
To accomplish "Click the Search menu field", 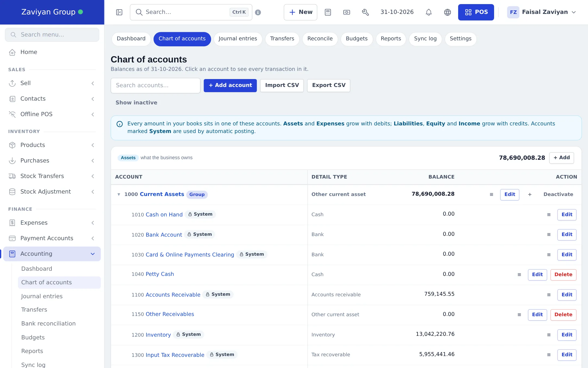I will pyautogui.click(x=52, y=35).
